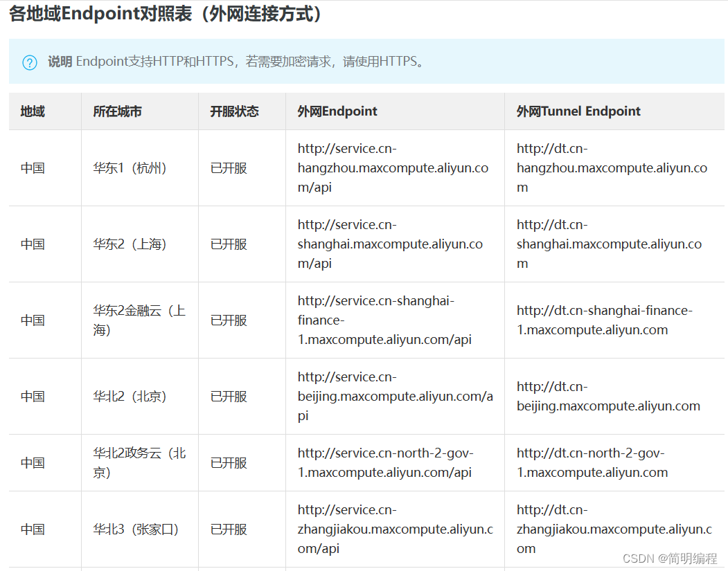Open the cn-north-2-gov-1 service endpoint link
728x571 pixels.
(385, 462)
